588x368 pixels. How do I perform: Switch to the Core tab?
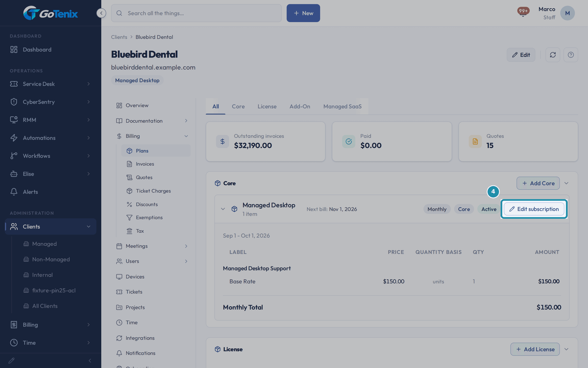238,106
